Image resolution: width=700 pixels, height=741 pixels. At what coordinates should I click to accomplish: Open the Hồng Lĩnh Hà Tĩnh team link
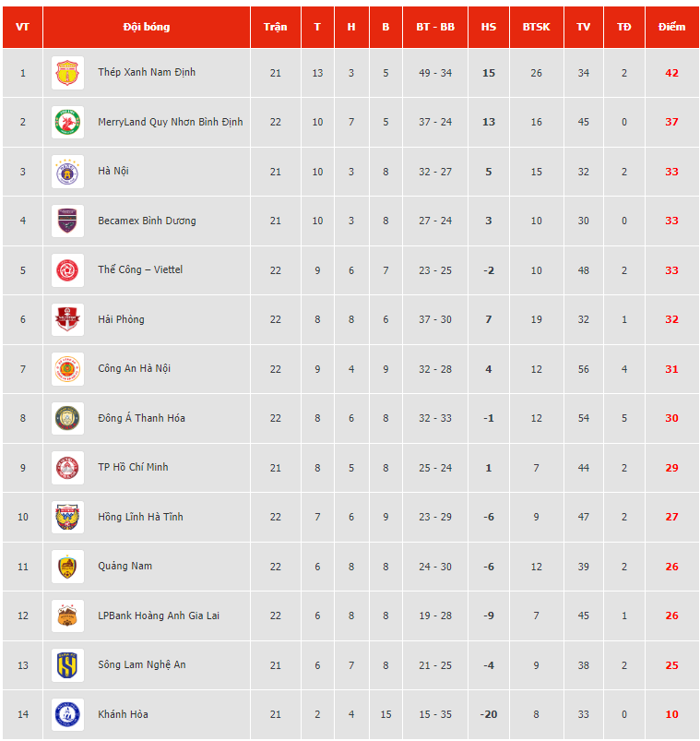[x=140, y=517]
